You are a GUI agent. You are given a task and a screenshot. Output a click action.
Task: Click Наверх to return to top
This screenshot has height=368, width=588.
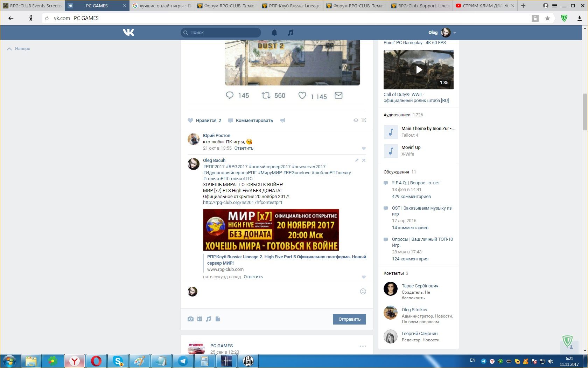coord(19,49)
